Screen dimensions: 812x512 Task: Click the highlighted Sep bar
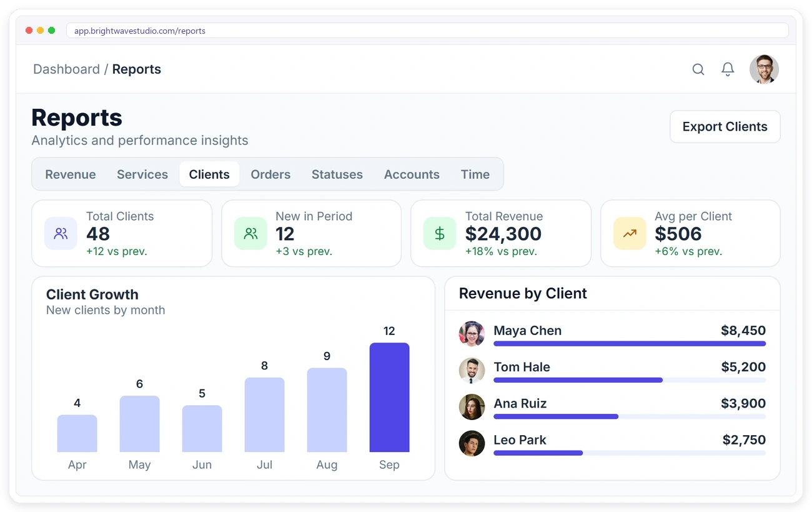click(x=389, y=397)
